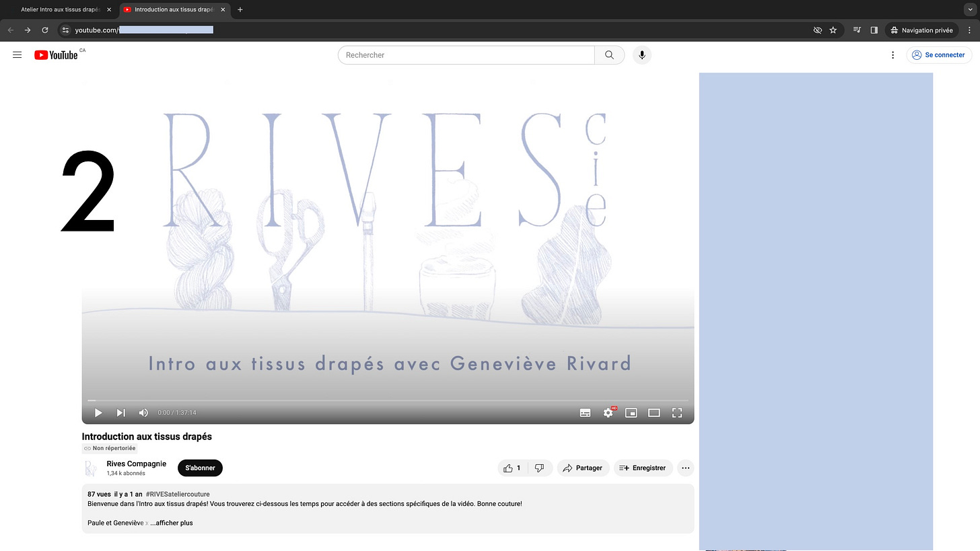The image size is (980, 551).
Task: Open YouTube settings three-dot menu
Action: 893,55
